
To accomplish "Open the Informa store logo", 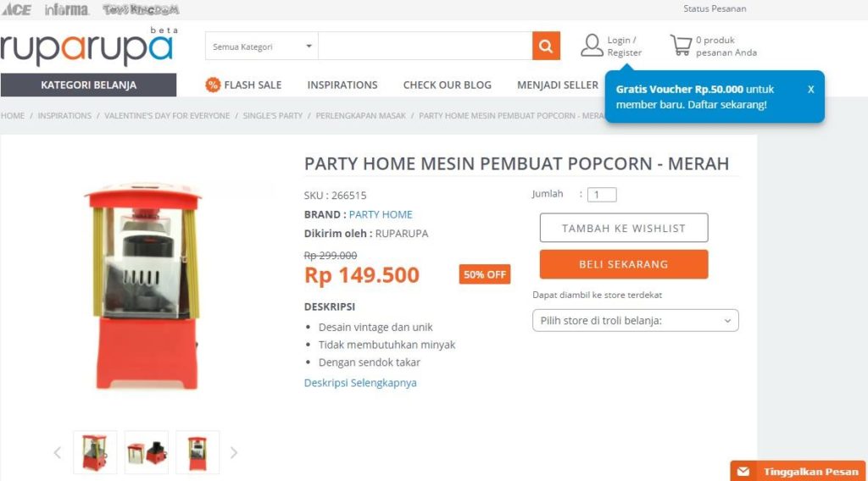I will [66, 10].
